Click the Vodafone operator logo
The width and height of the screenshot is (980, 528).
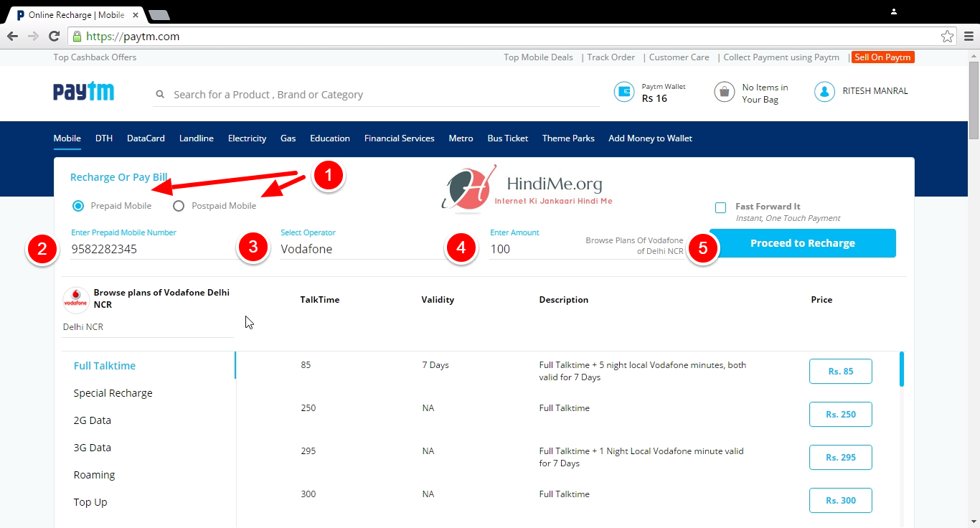click(75, 300)
